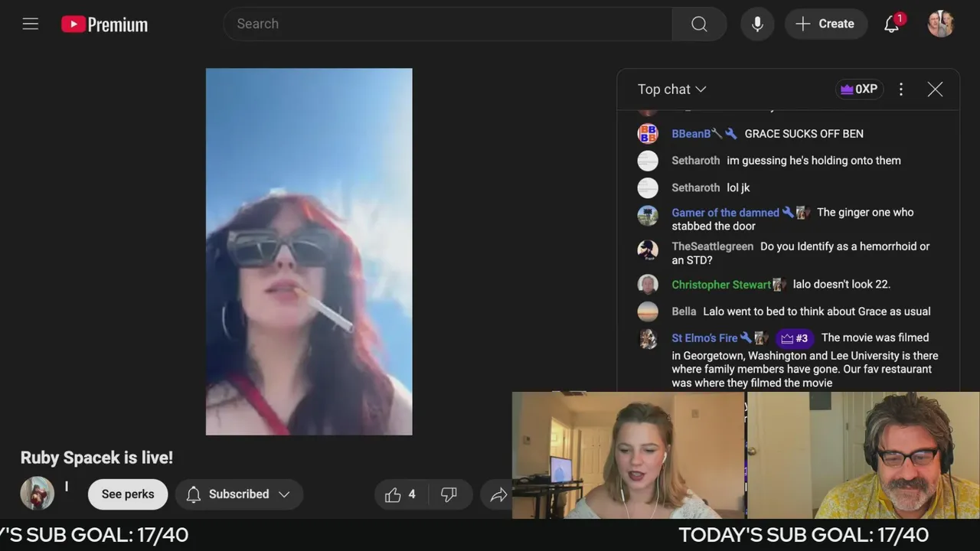The height and width of the screenshot is (551, 980).
Task: Go to YouTube Premium home logo
Action: pos(105,24)
